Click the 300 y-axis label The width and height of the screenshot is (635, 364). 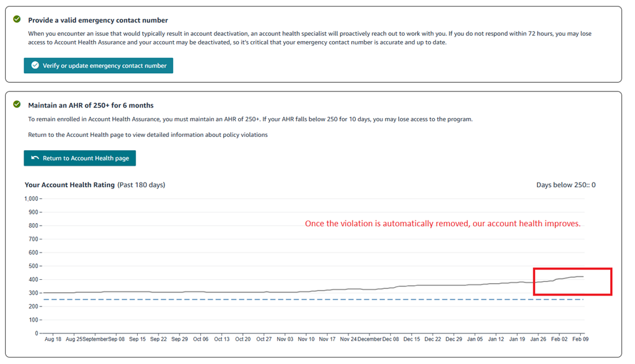tap(33, 293)
